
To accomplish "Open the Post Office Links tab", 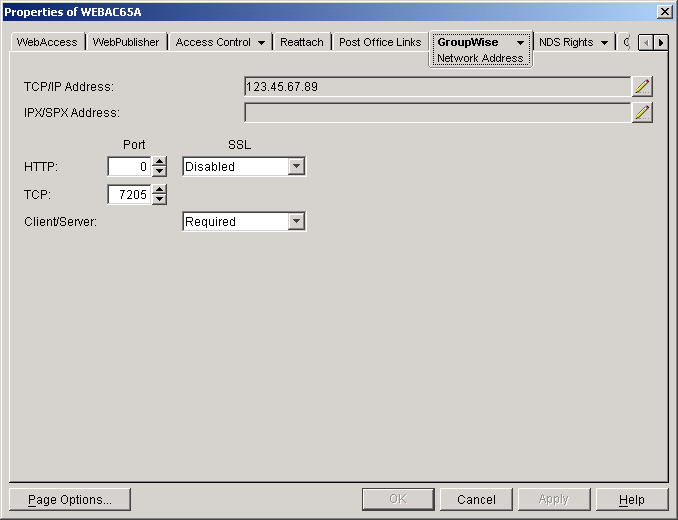I will [380, 42].
